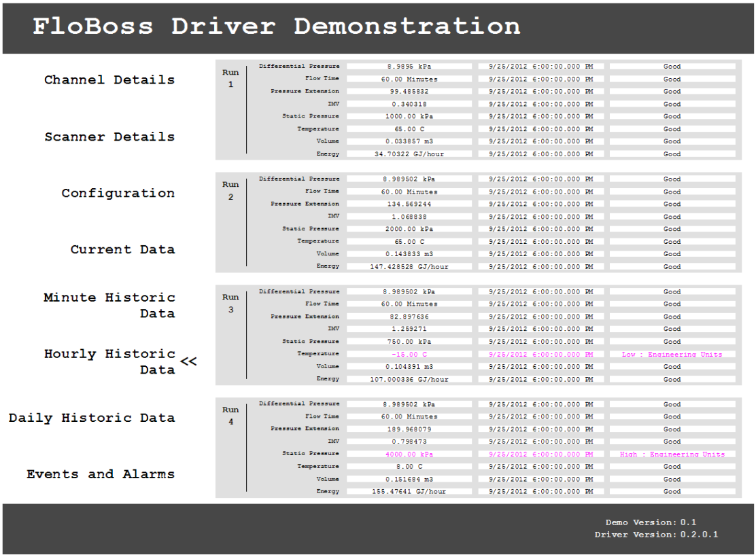Click Run 3 Energy value 107.000336 GJ/hour
The height and width of the screenshot is (555, 756).
[409, 380]
